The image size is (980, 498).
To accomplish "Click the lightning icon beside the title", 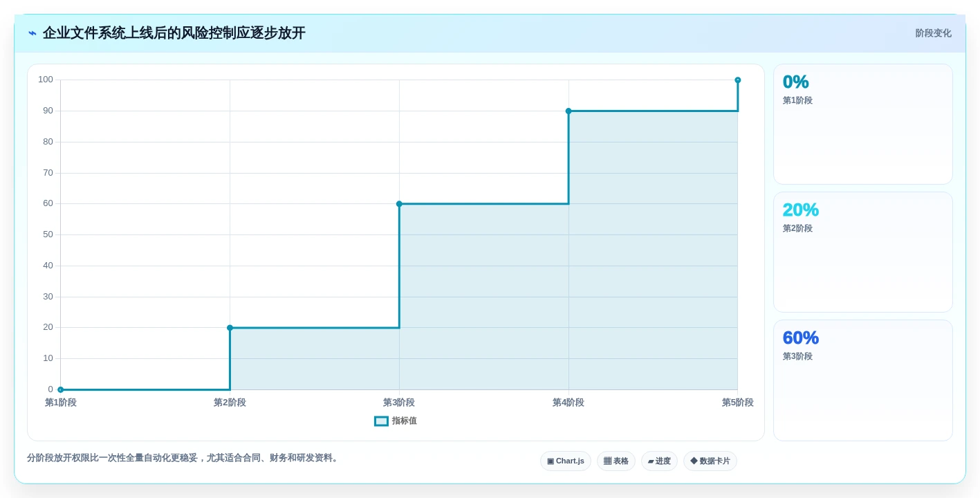I will point(33,33).
